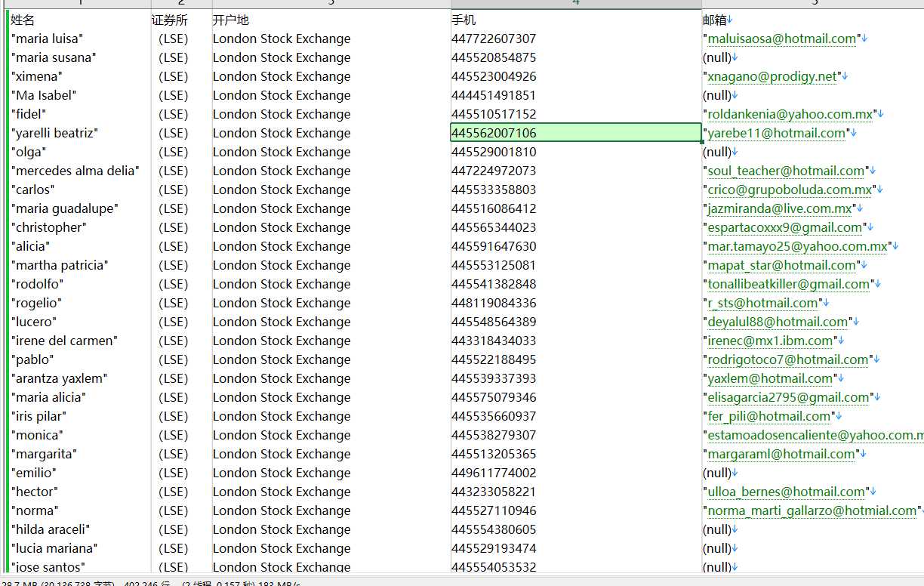
Task: Click the name cell "irene del carmen"
Action: 64,341
